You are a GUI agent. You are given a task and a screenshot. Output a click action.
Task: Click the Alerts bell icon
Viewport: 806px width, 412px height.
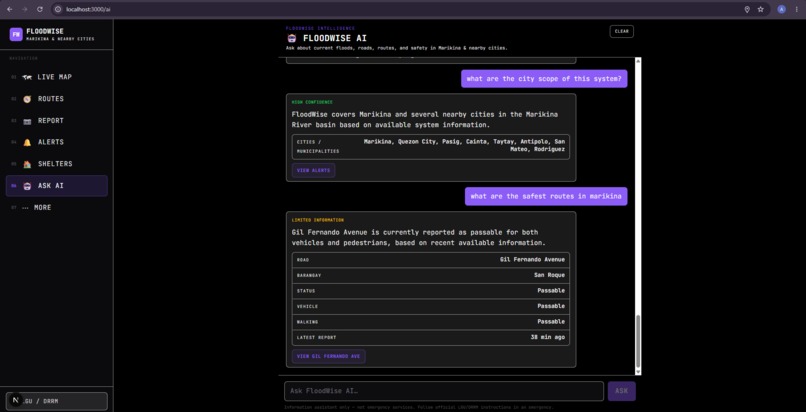pos(27,142)
